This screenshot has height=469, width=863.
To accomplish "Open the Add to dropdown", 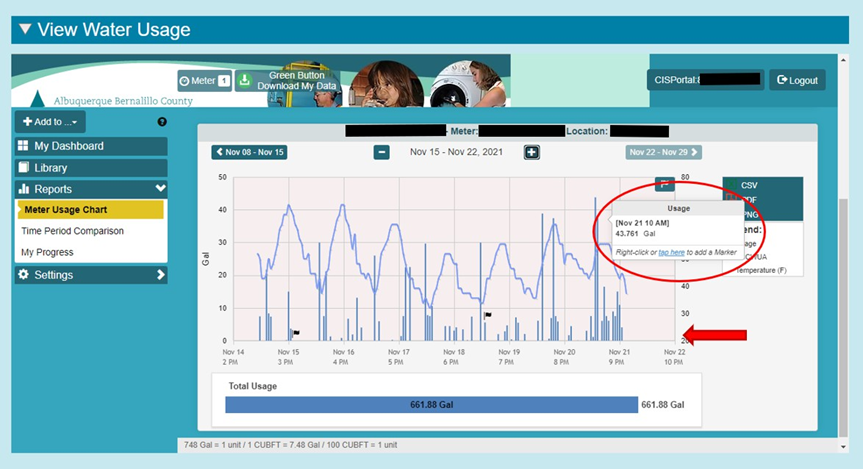I will coord(49,122).
